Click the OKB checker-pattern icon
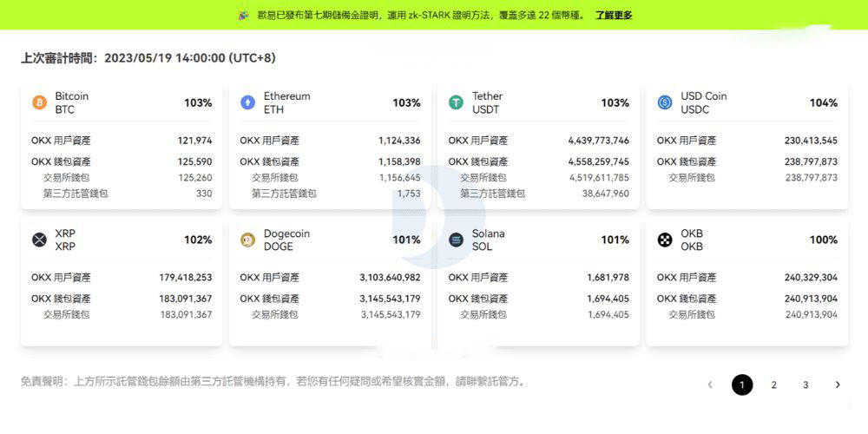The height and width of the screenshot is (434, 868). pos(665,240)
